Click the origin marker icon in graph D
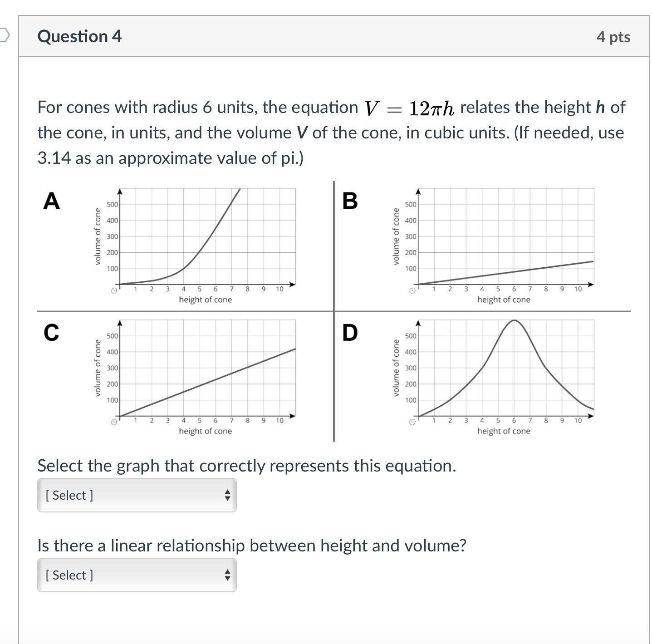 click(x=412, y=422)
